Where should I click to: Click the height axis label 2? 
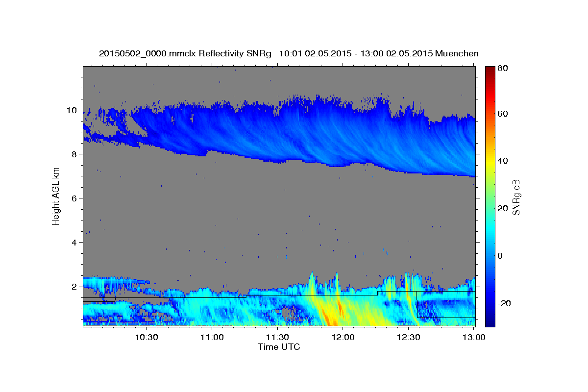[74, 287]
